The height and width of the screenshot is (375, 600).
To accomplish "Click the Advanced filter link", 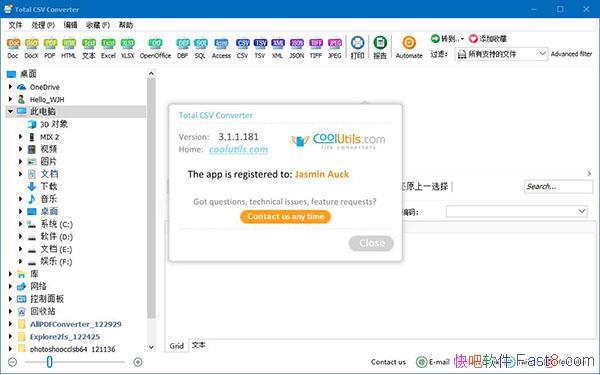I will click(x=571, y=54).
